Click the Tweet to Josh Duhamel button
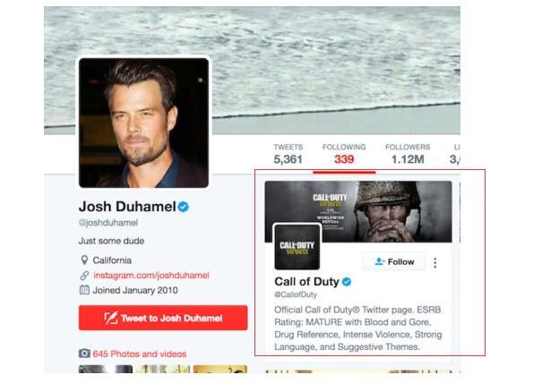The height and width of the screenshot is (392, 542). coord(163,318)
